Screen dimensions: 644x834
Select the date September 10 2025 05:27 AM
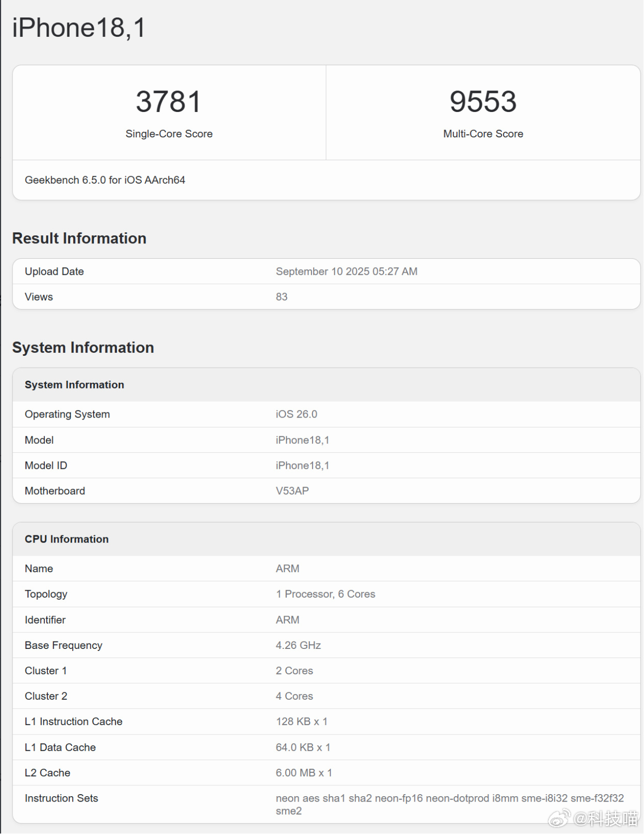coord(346,272)
